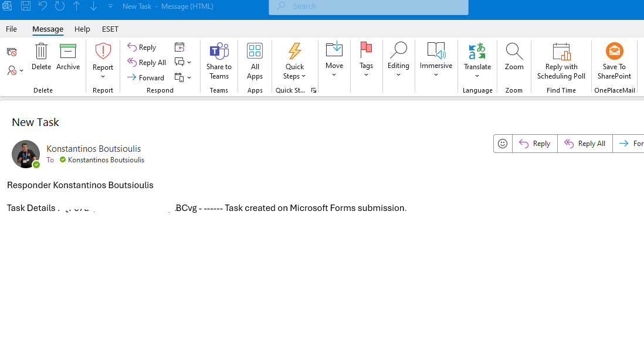The height and width of the screenshot is (354, 644).
Task: Click Reply in the ribbon Respond group
Action: pyautogui.click(x=142, y=47)
